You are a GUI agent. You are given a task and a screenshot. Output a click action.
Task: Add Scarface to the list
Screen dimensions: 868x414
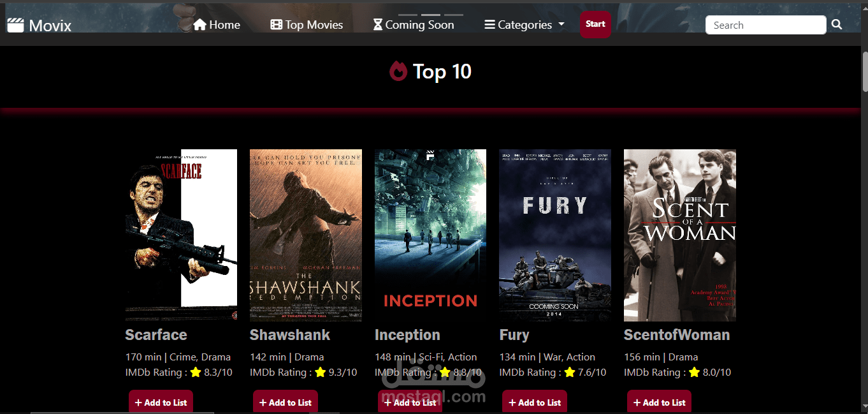[x=161, y=402]
